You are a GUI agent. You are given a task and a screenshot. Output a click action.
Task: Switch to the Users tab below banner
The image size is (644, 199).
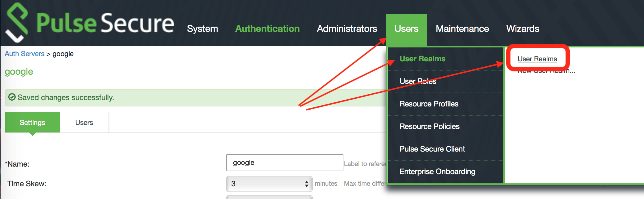tap(84, 123)
